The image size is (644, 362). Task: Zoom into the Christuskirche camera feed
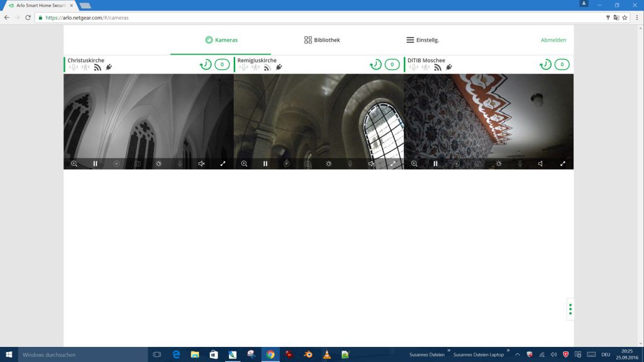point(74,163)
